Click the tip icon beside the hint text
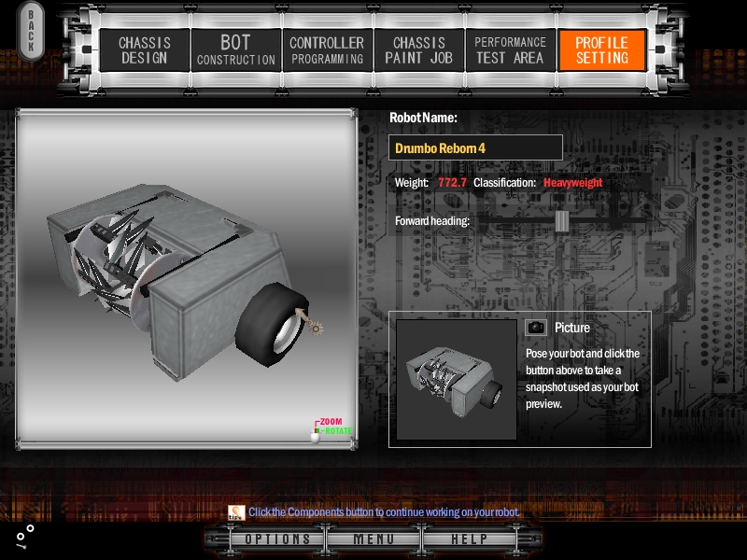Image resolution: width=747 pixels, height=560 pixels. (236, 512)
